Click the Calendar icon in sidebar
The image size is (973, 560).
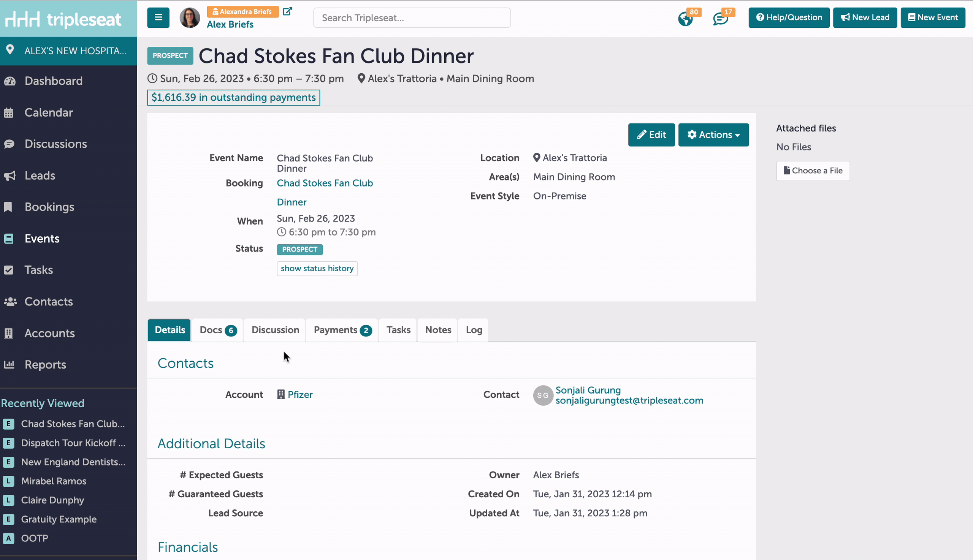click(x=9, y=113)
